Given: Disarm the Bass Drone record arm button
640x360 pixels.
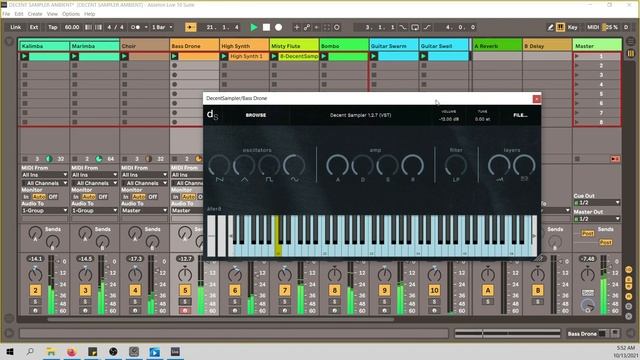Looking at the screenshot, I should [185, 311].
